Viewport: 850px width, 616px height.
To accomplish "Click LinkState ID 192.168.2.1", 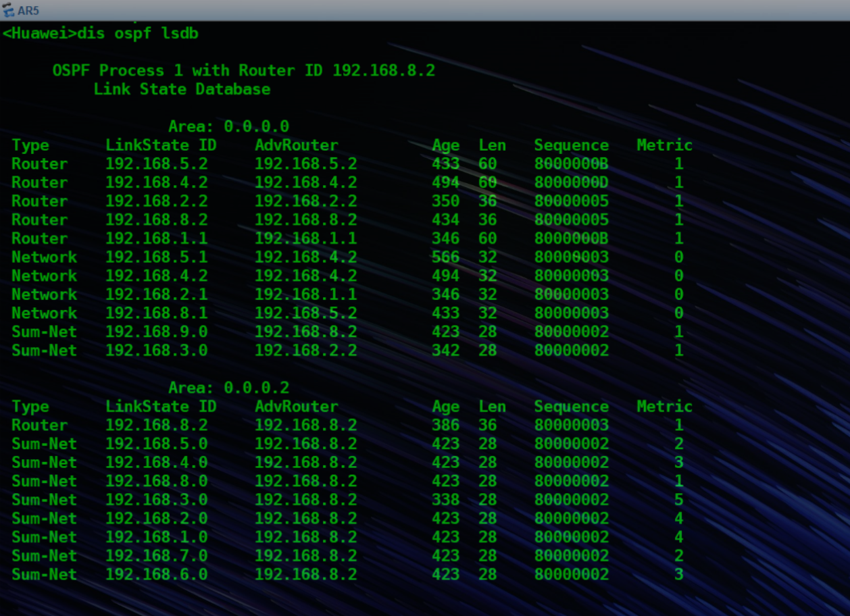I will [x=157, y=294].
